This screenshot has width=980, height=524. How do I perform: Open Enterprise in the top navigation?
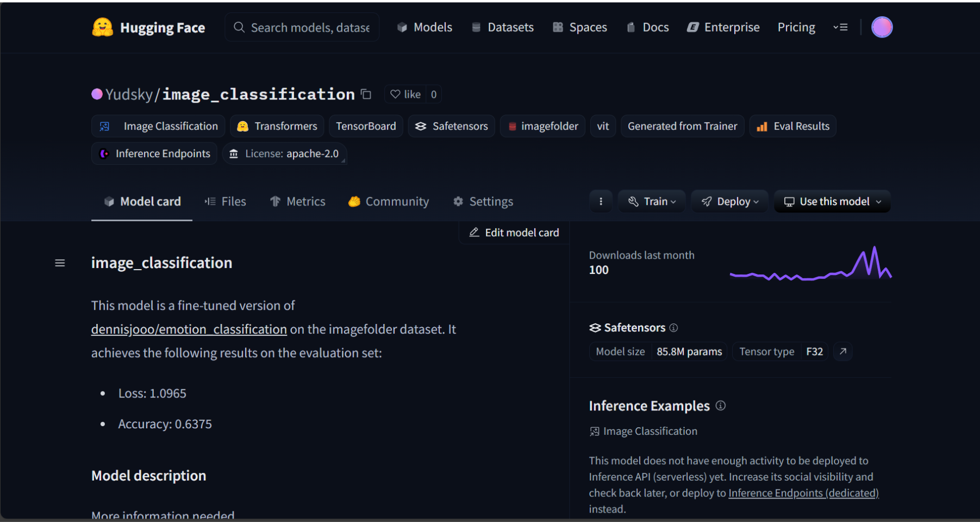tap(723, 27)
